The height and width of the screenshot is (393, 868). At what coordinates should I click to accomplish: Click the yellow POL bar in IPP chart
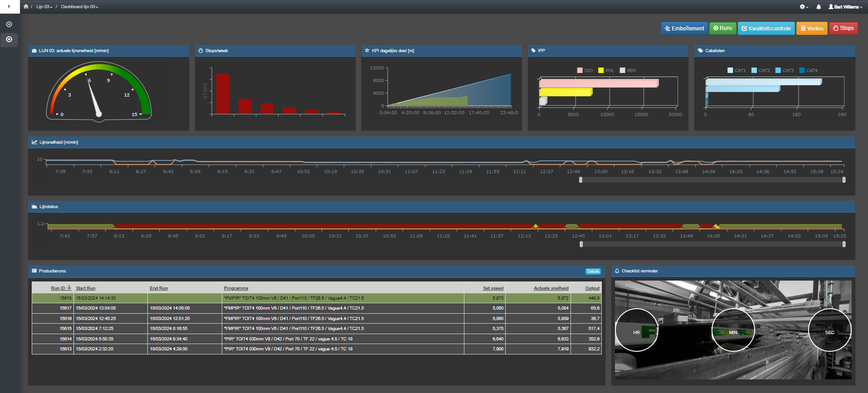point(566,92)
